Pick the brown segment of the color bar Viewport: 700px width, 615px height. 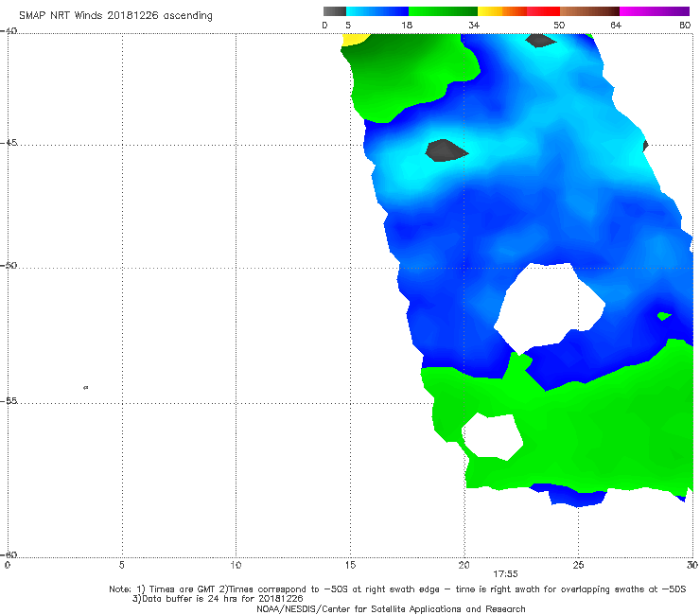(589, 11)
